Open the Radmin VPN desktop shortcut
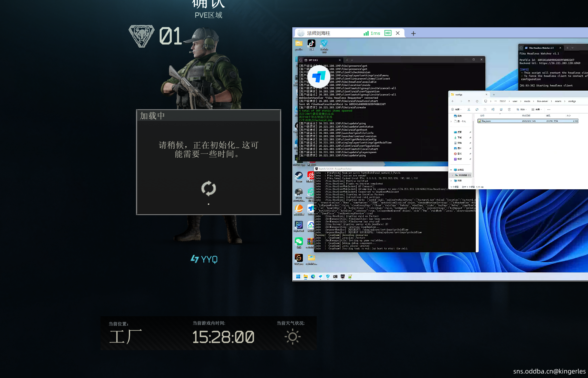 (324, 46)
